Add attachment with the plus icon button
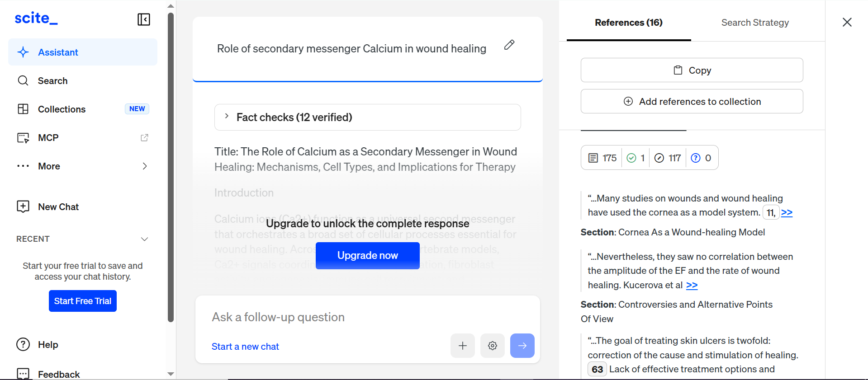The image size is (868, 380). tap(463, 346)
